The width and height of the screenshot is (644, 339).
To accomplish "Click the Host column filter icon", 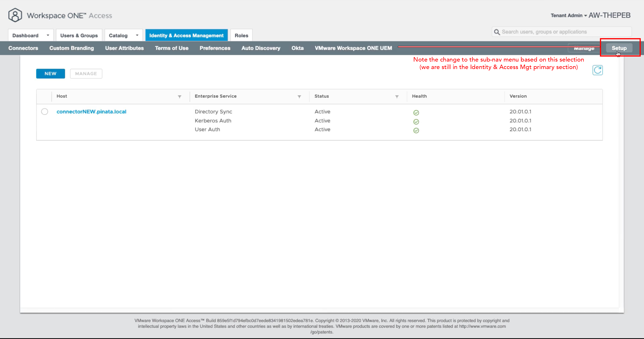I will coord(180,97).
